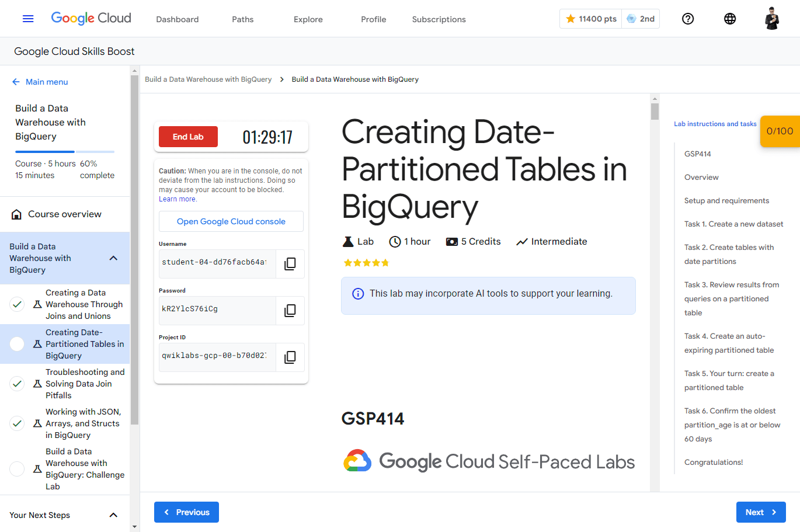
Task: Click the 2nd league badge
Action: (x=641, y=19)
